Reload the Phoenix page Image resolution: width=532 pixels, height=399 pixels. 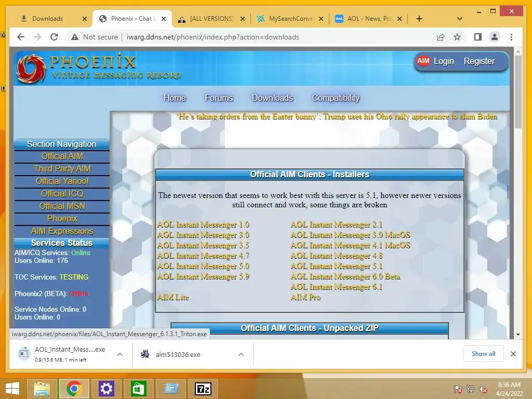[x=54, y=37]
